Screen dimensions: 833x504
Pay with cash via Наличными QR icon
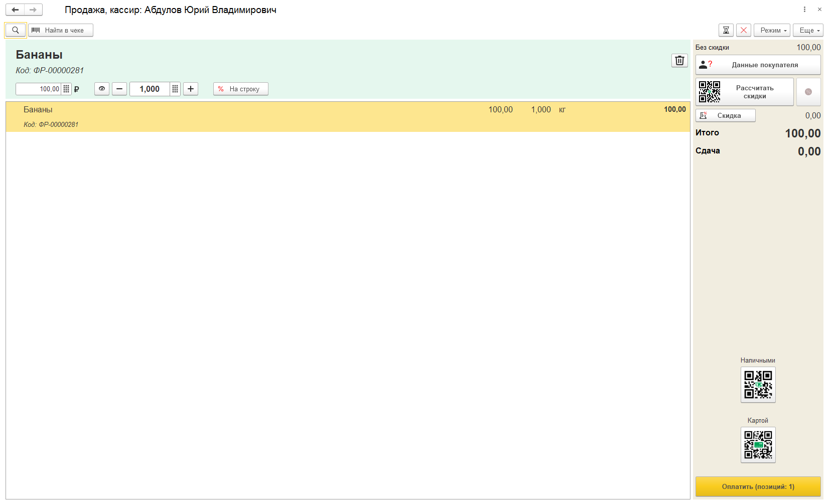pos(758,385)
